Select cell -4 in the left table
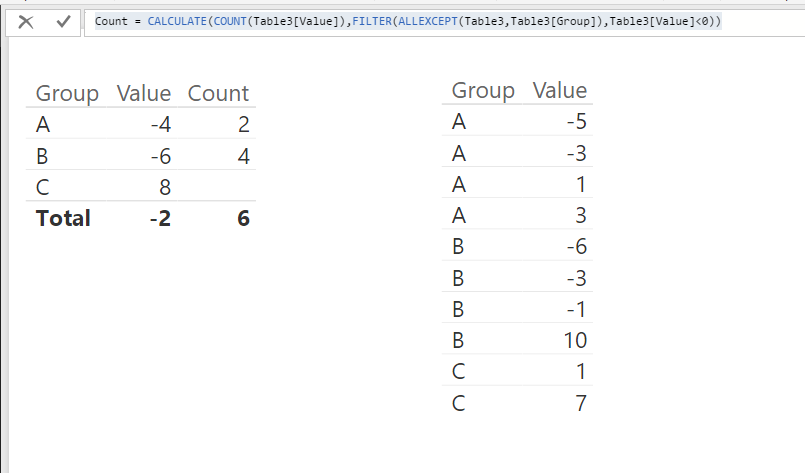This screenshot has width=805, height=473. (161, 124)
